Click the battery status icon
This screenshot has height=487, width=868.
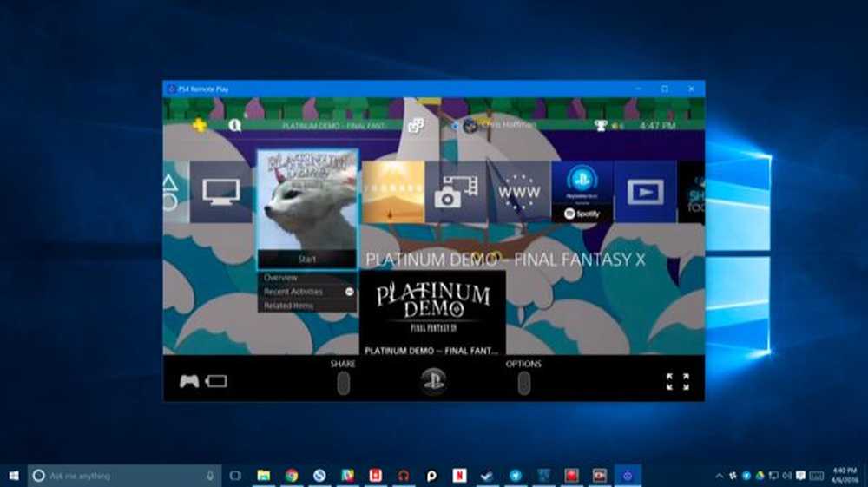point(216,381)
